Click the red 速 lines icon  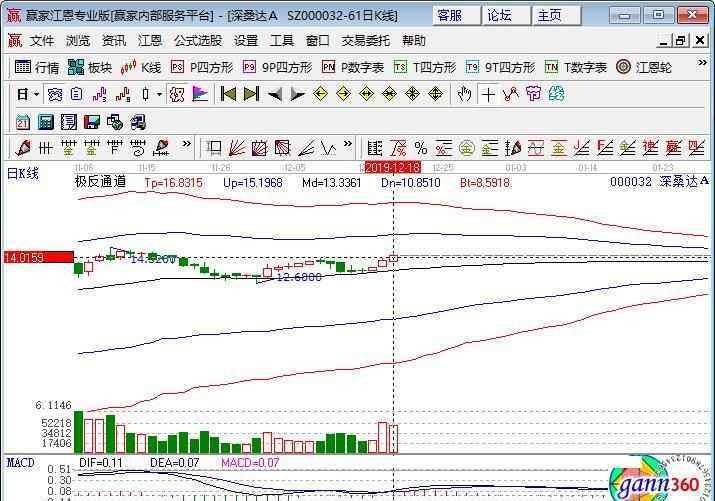click(651, 148)
